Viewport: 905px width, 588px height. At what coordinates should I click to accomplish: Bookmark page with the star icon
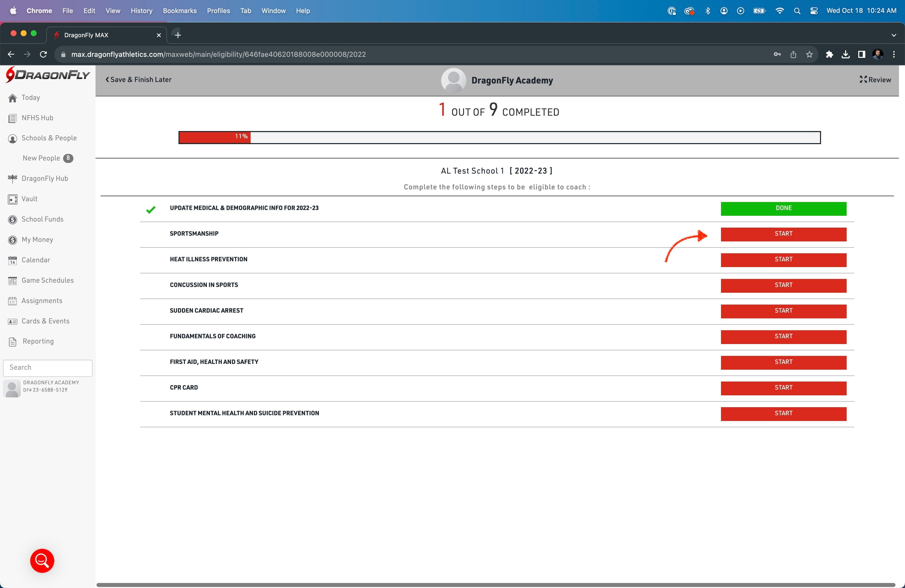click(809, 54)
